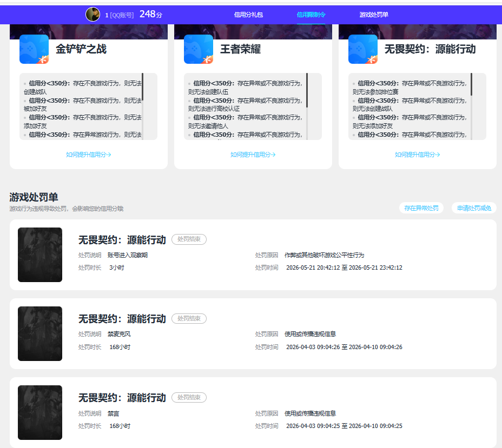Screen dimensions: 502x448
Task: Click the 游戏处罚单 section heading
Action: point(34,197)
